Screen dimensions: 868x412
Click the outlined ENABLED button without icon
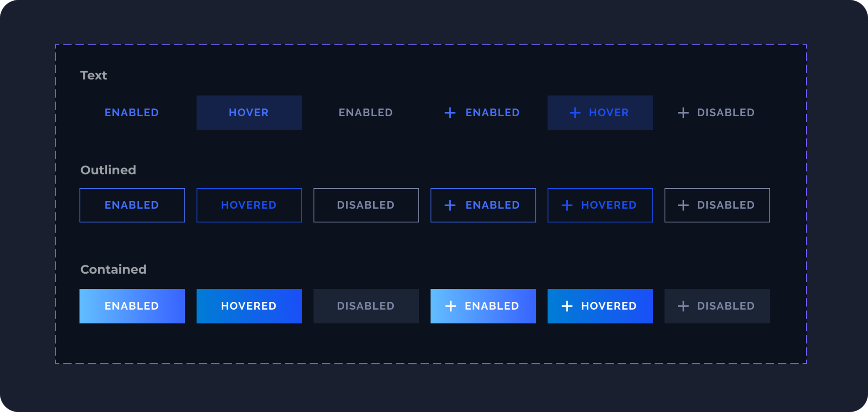click(x=132, y=205)
